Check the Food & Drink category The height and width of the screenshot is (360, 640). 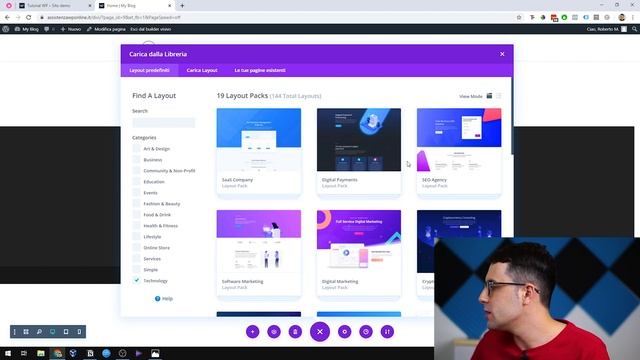[x=136, y=215]
